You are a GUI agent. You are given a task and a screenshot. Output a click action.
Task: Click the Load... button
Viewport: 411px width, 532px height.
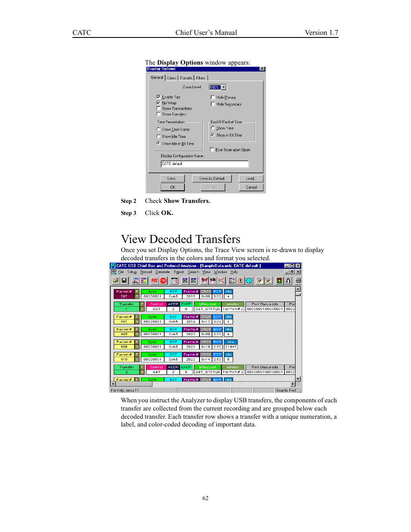click(251, 178)
